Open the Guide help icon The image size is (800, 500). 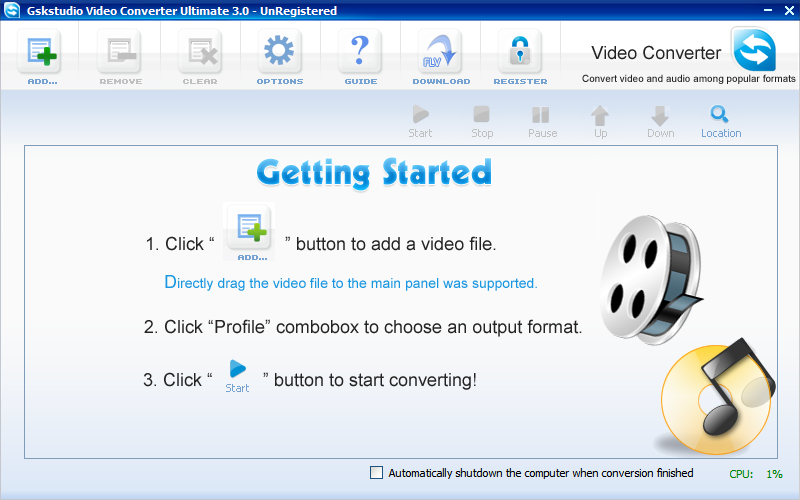360,55
